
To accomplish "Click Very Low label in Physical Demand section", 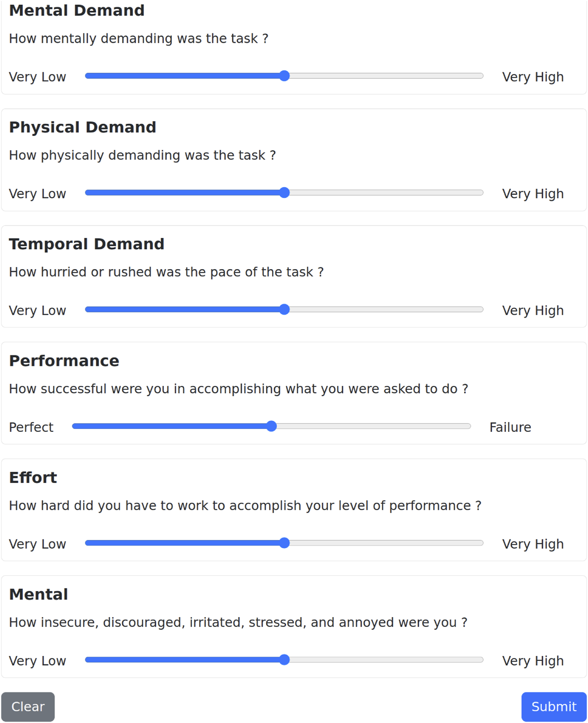I will pyautogui.click(x=37, y=194).
